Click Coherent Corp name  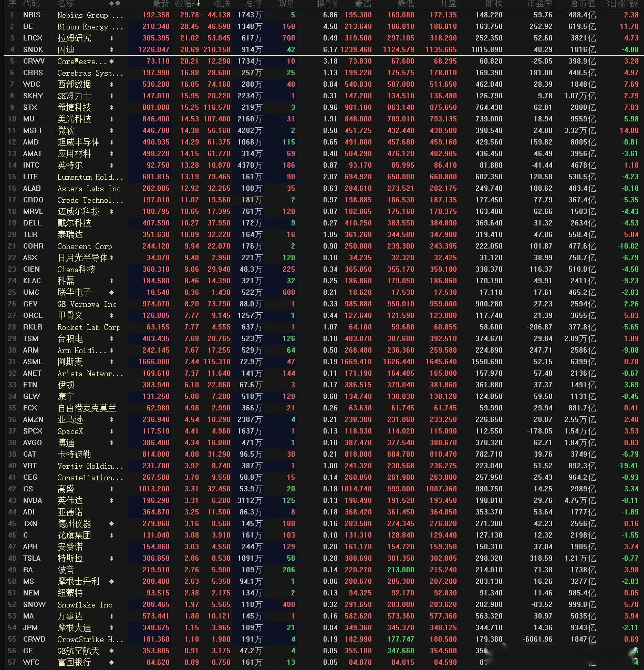[x=85, y=246]
